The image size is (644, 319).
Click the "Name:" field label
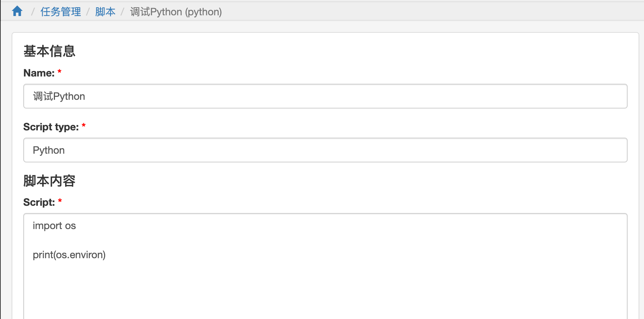pos(39,73)
